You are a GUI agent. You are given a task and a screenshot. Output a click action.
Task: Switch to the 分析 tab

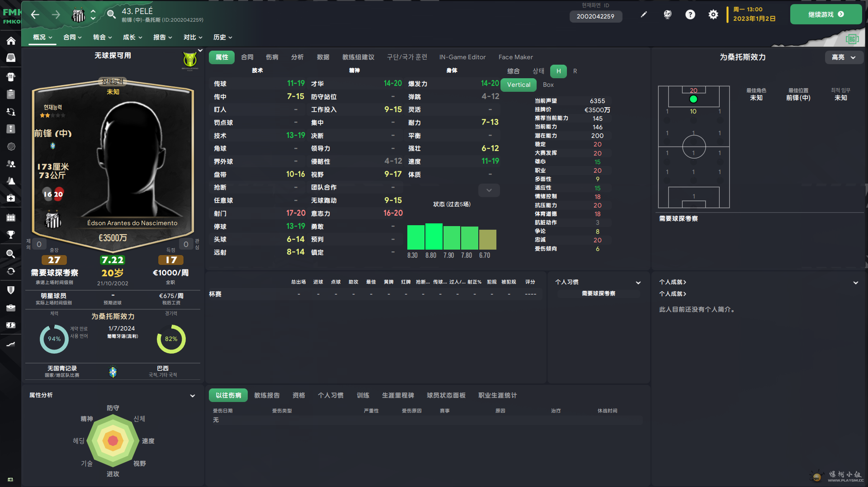297,57
